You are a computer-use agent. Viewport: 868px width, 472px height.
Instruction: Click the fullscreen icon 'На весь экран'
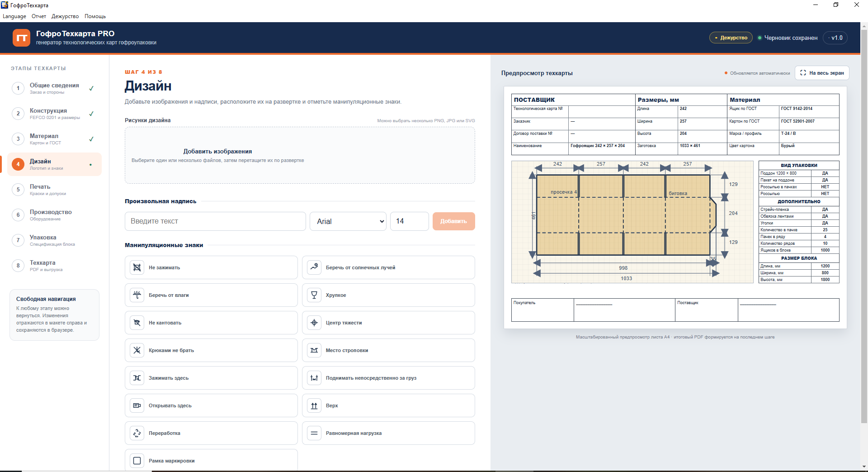tap(803, 73)
